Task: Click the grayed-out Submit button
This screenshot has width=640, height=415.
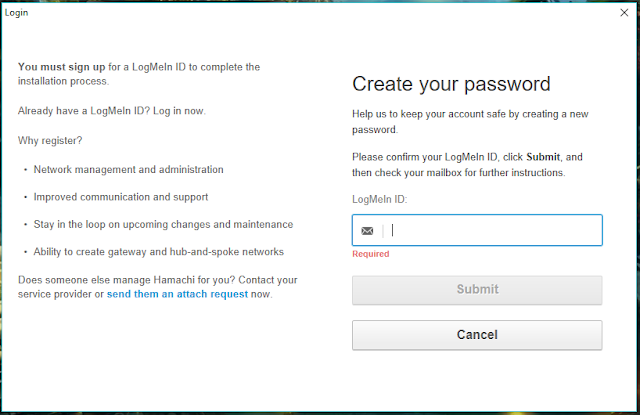Action: coord(477,290)
